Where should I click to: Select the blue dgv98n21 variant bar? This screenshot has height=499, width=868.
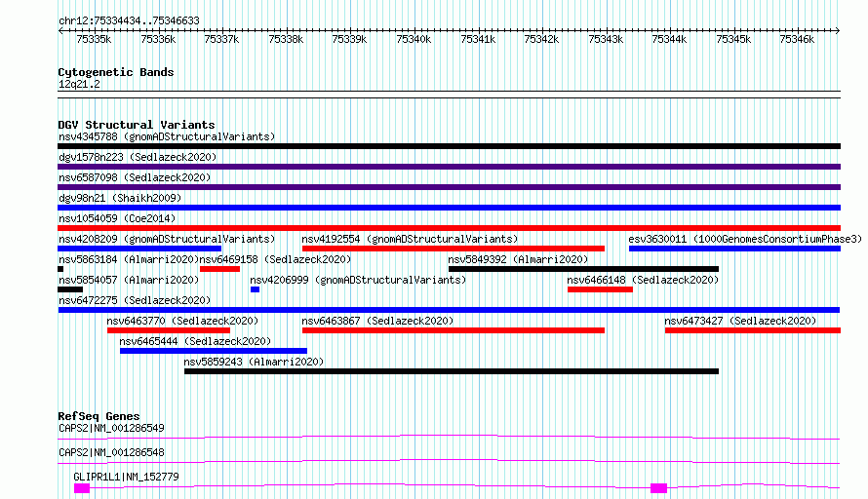click(449, 208)
